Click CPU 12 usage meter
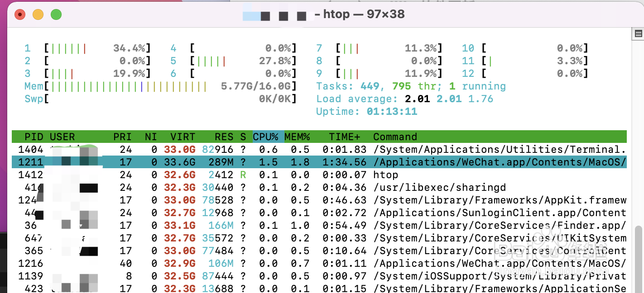Viewport: 644px width, 293px height. point(525,73)
